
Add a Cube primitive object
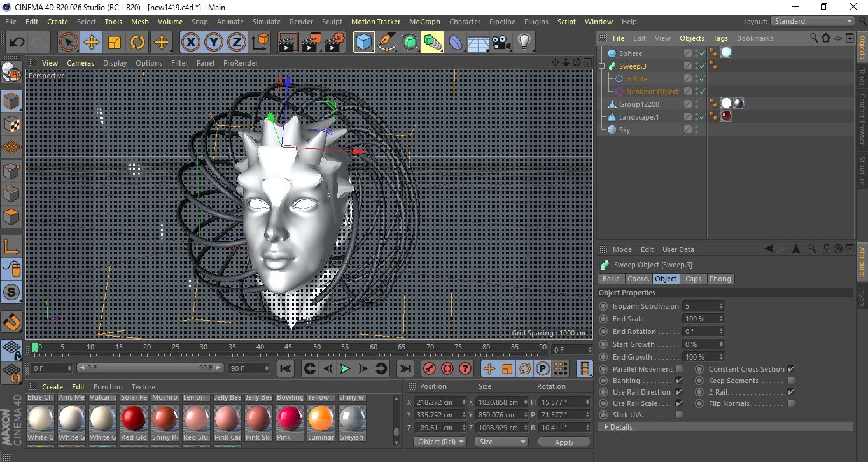pyautogui.click(x=364, y=43)
